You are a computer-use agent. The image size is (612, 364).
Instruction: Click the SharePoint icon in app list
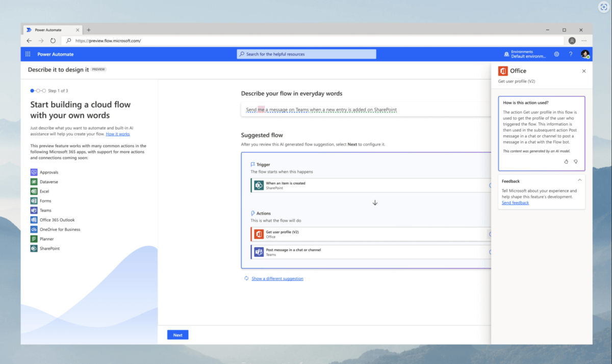34,248
